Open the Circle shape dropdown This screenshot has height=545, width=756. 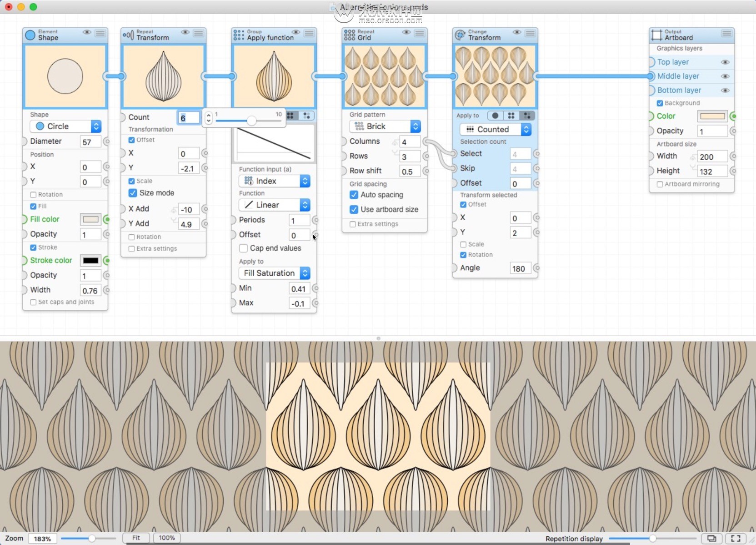(x=65, y=126)
